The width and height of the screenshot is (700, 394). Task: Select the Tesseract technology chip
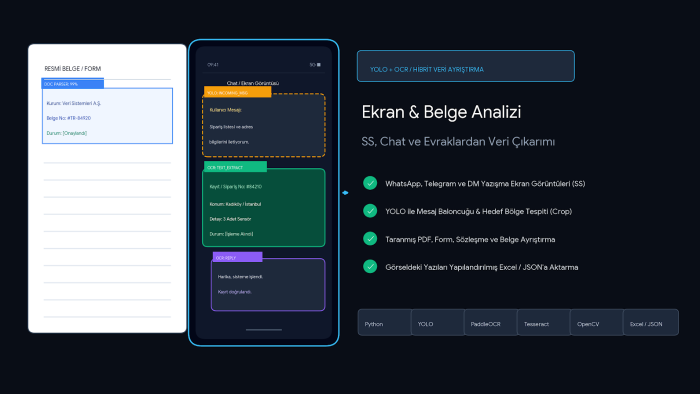point(543,323)
